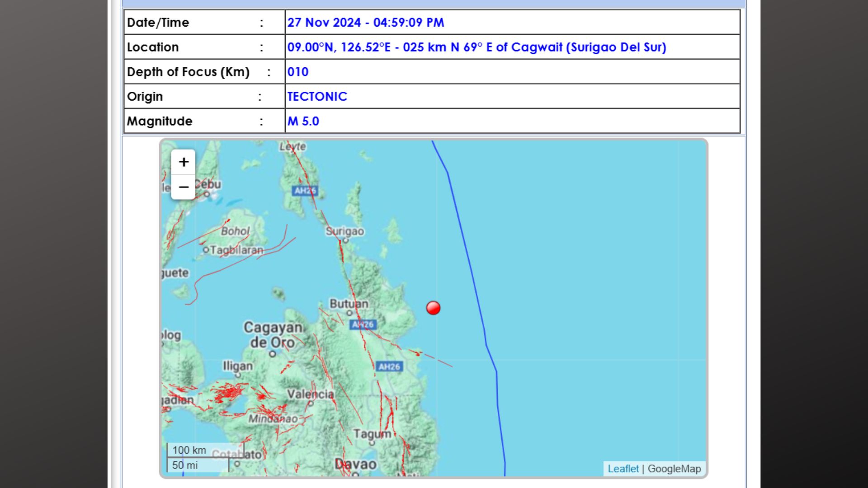The width and height of the screenshot is (868, 488).
Task: Open the Leaflet attribution link
Action: tap(623, 469)
